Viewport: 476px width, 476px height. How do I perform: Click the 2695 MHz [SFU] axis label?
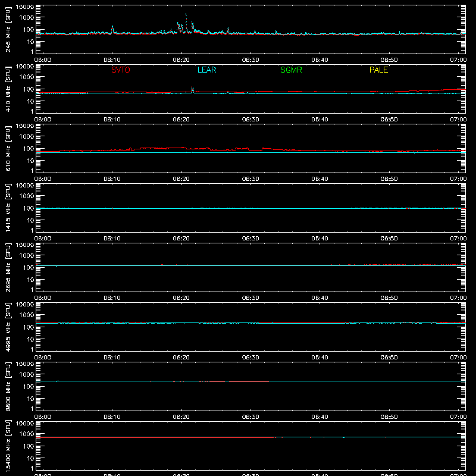(x=8, y=267)
